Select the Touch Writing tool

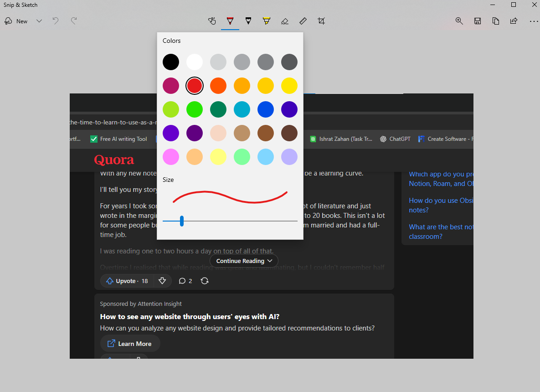click(212, 21)
